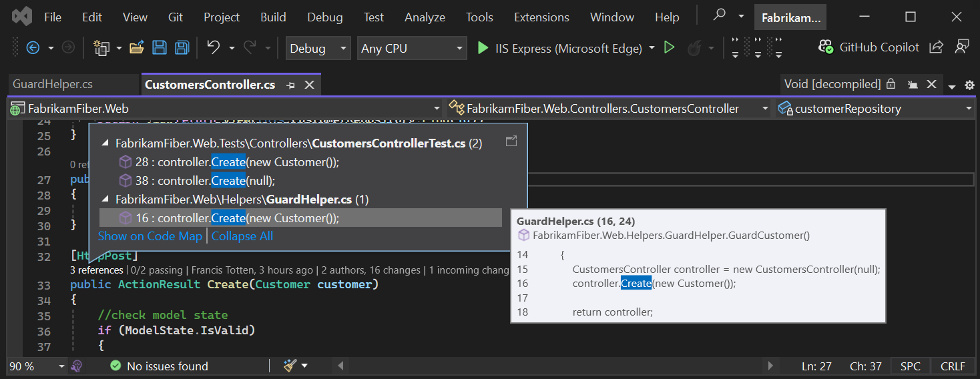Close the CustomersController.cs tab

309,85
